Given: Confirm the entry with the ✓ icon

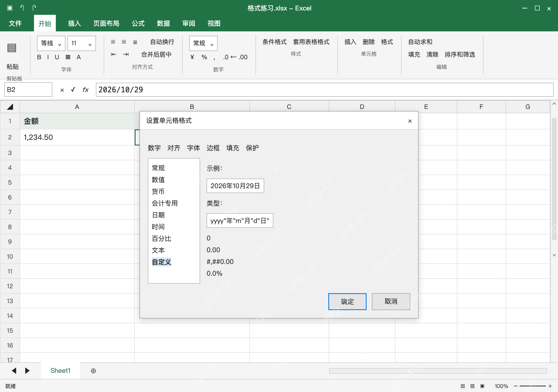Looking at the screenshot, I should pyautogui.click(x=73, y=90).
